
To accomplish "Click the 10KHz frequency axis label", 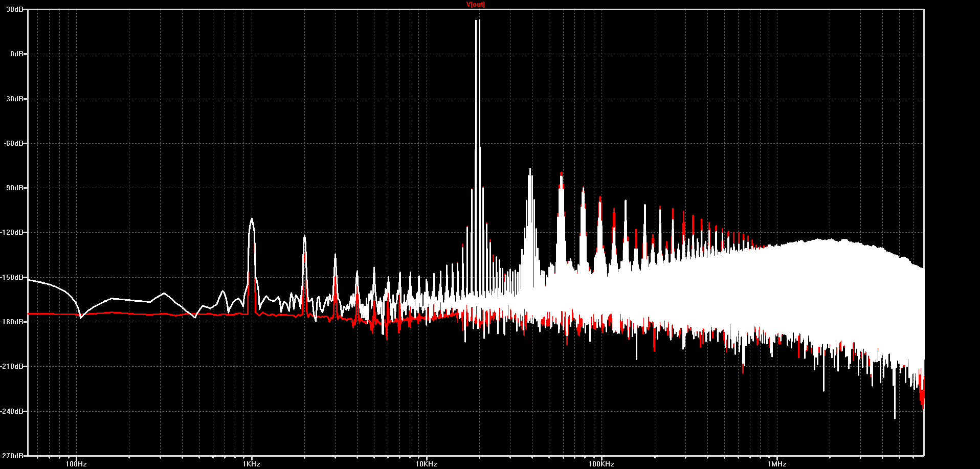I will click(426, 464).
